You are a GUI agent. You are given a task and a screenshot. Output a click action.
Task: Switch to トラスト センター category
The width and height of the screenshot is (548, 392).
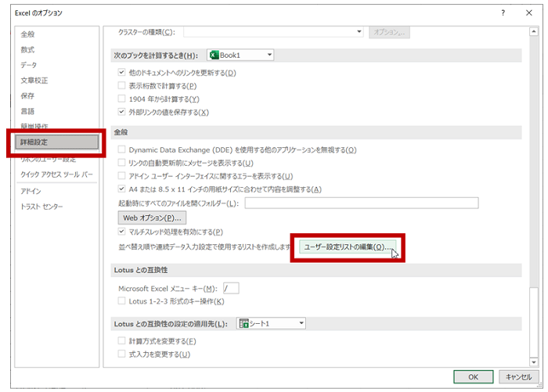[41, 206]
